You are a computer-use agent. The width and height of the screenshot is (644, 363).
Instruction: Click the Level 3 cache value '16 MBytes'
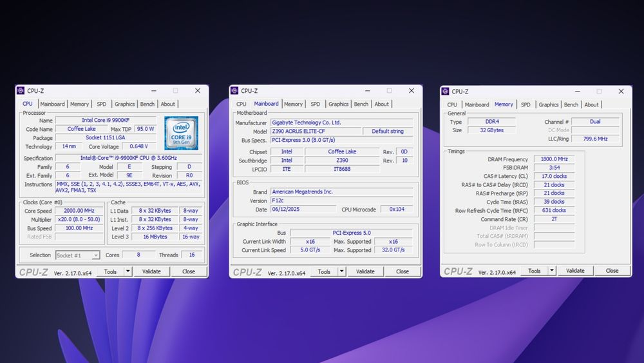pos(155,237)
